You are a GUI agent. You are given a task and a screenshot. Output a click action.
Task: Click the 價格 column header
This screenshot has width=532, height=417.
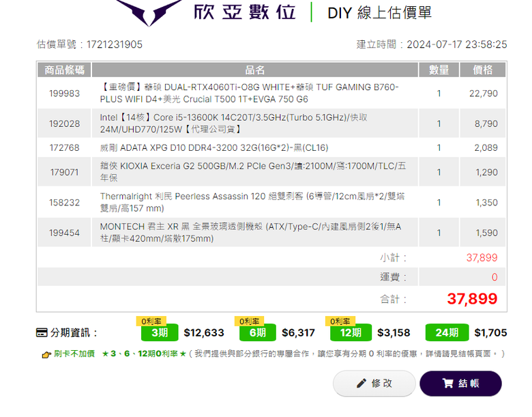click(x=482, y=70)
